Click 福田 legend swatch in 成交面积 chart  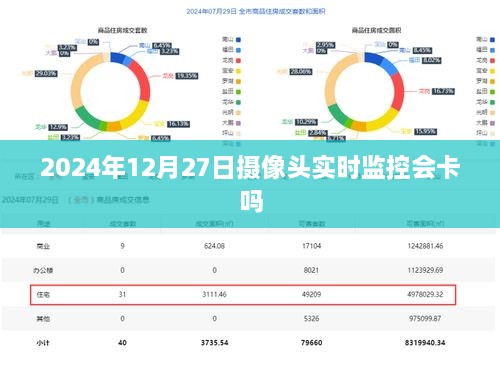[492, 50]
